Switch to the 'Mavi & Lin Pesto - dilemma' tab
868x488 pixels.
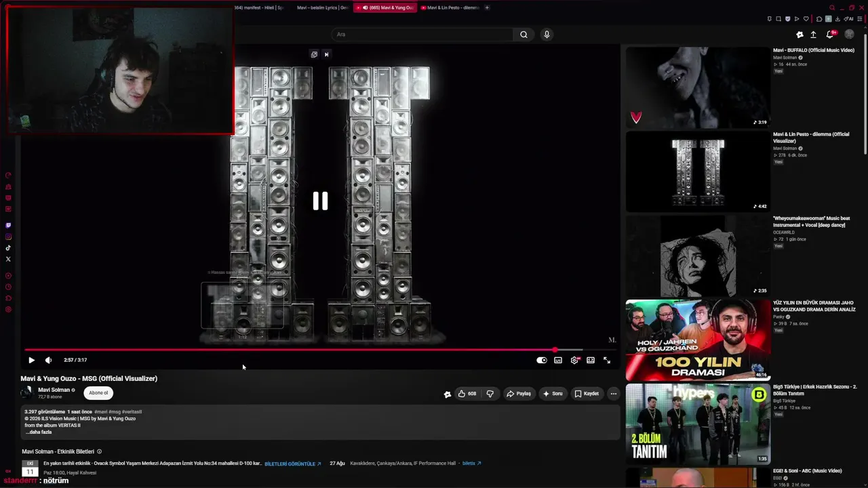coord(450,7)
